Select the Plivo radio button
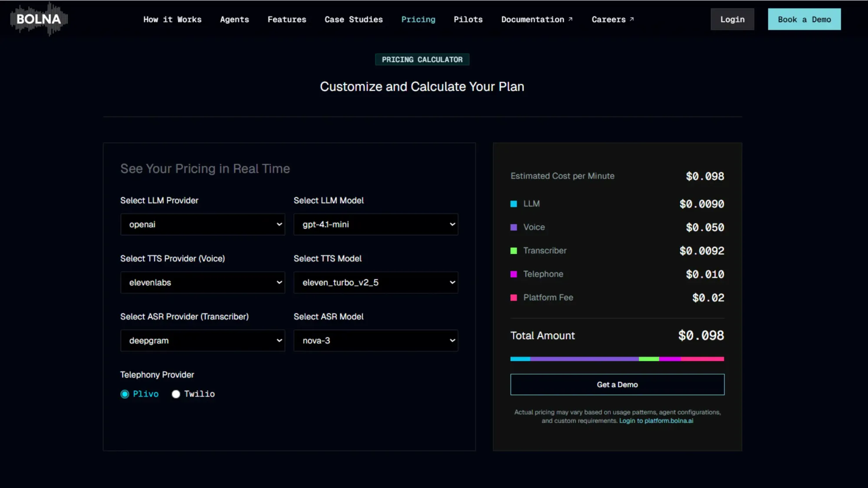 pos(125,394)
